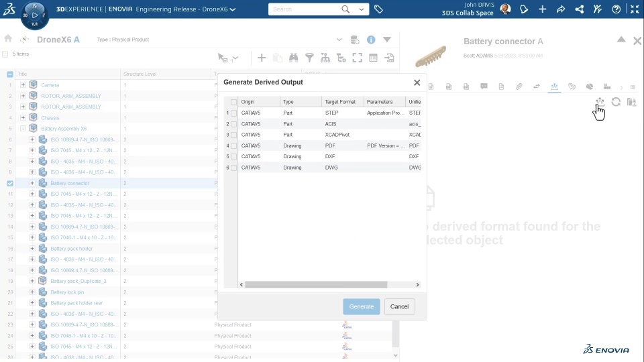Click the Generate button

coord(362,306)
